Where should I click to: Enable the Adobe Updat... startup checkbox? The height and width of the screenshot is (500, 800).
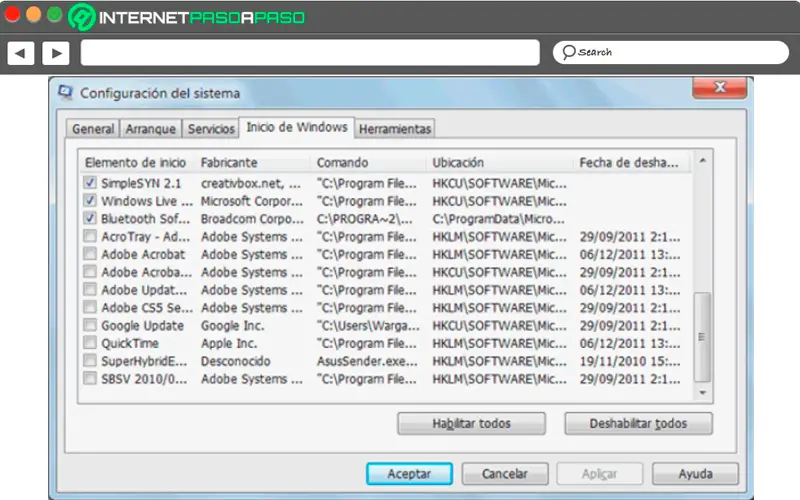pyautogui.click(x=90, y=290)
